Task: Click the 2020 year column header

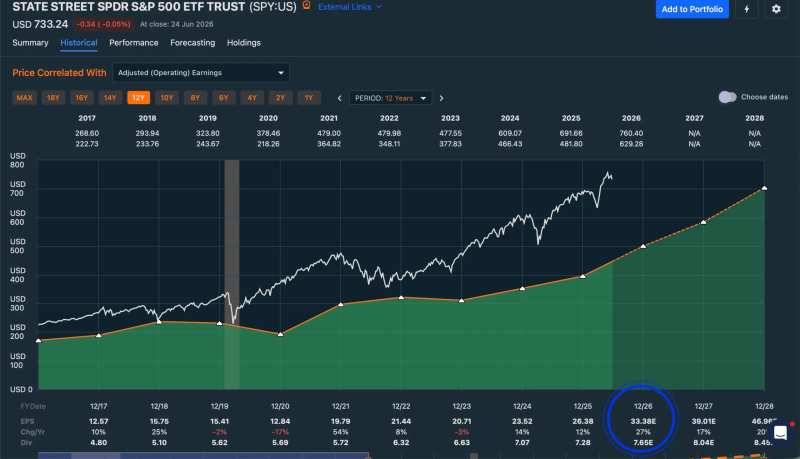Action: pos(268,118)
